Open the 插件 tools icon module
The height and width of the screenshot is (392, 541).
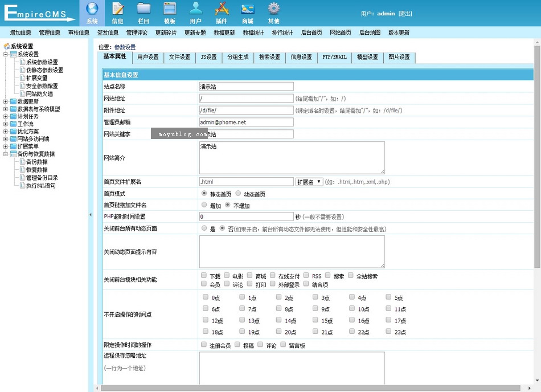tap(222, 13)
